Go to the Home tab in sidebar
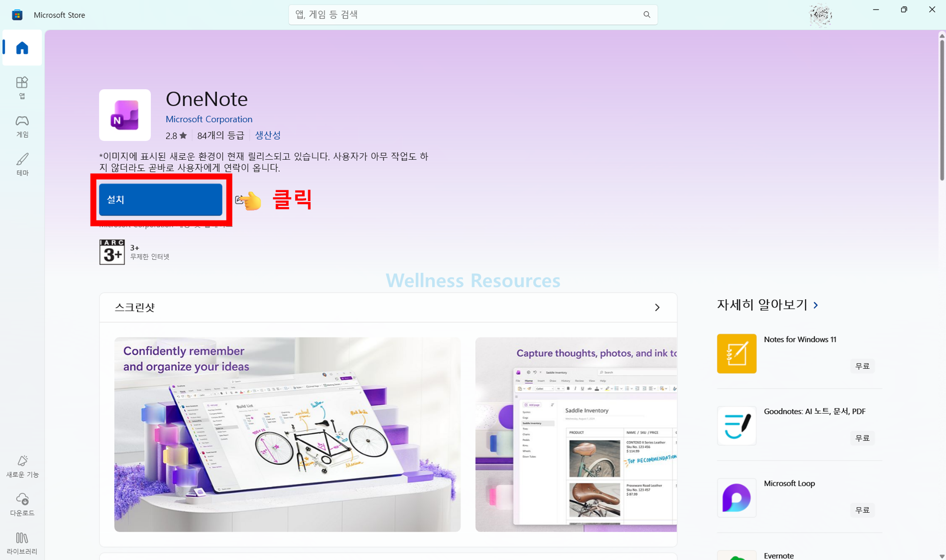 [x=22, y=48]
